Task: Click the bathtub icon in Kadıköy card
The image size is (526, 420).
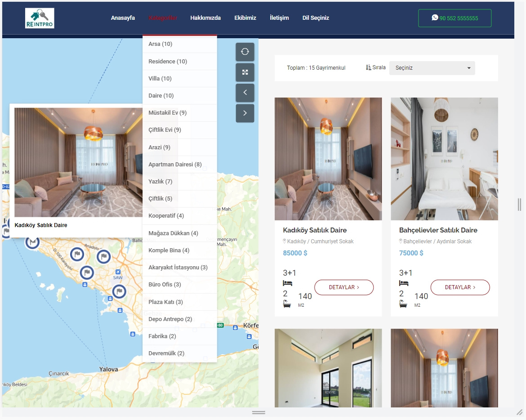Action: pos(287,304)
